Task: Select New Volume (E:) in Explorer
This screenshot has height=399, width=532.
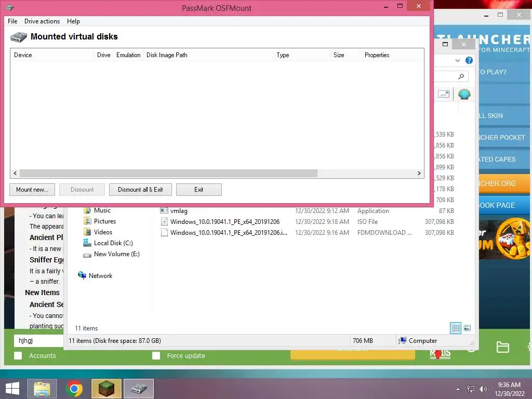Action: (x=117, y=254)
